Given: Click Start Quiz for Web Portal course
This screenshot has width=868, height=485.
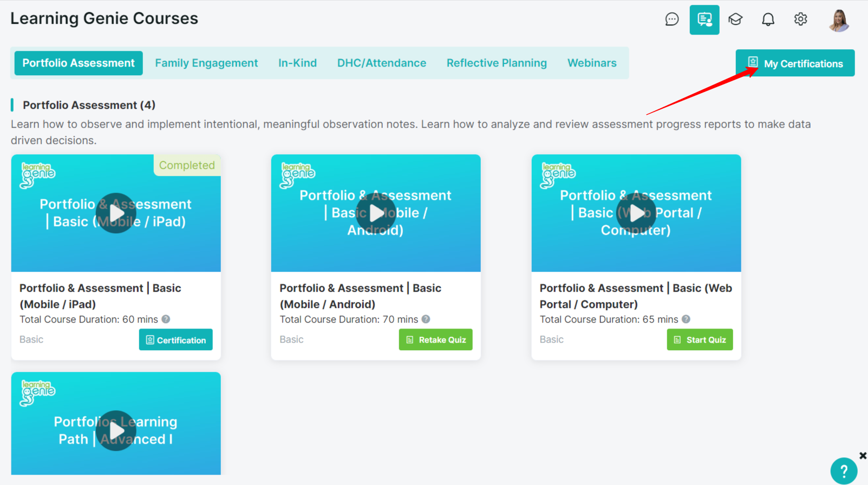Looking at the screenshot, I should 700,340.
